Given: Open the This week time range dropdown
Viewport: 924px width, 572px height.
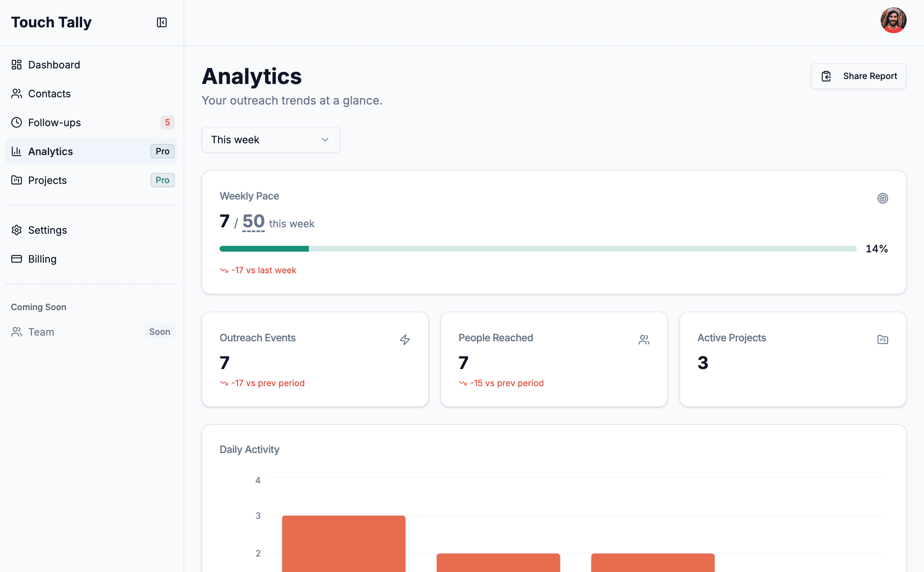Looking at the screenshot, I should point(270,139).
